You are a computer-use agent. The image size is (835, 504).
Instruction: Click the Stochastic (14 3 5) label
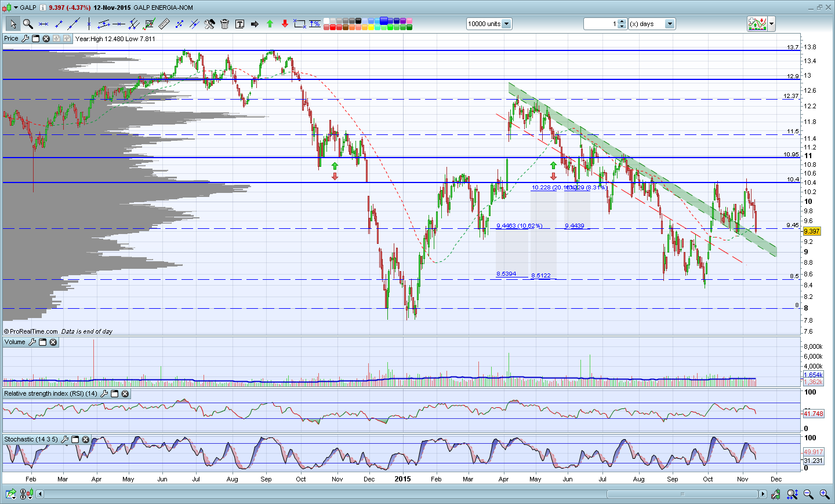[31, 440]
